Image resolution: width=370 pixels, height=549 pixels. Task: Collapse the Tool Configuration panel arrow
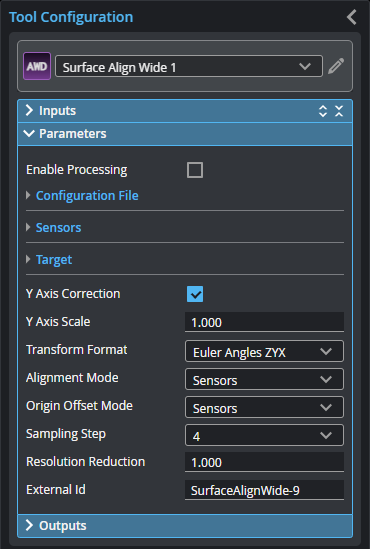[x=351, y=17]
